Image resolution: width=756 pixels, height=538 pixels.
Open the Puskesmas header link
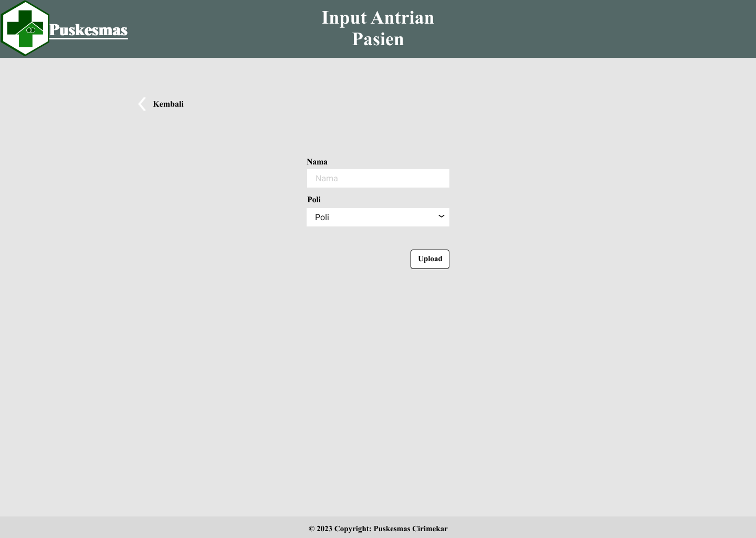(x=88, y=30)
